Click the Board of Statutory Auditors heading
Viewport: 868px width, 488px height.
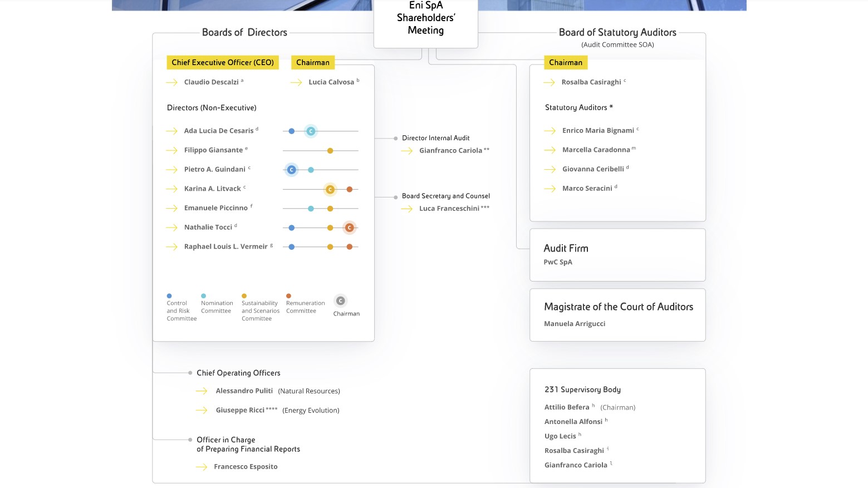pyautogui.click(x=617, y=32)
